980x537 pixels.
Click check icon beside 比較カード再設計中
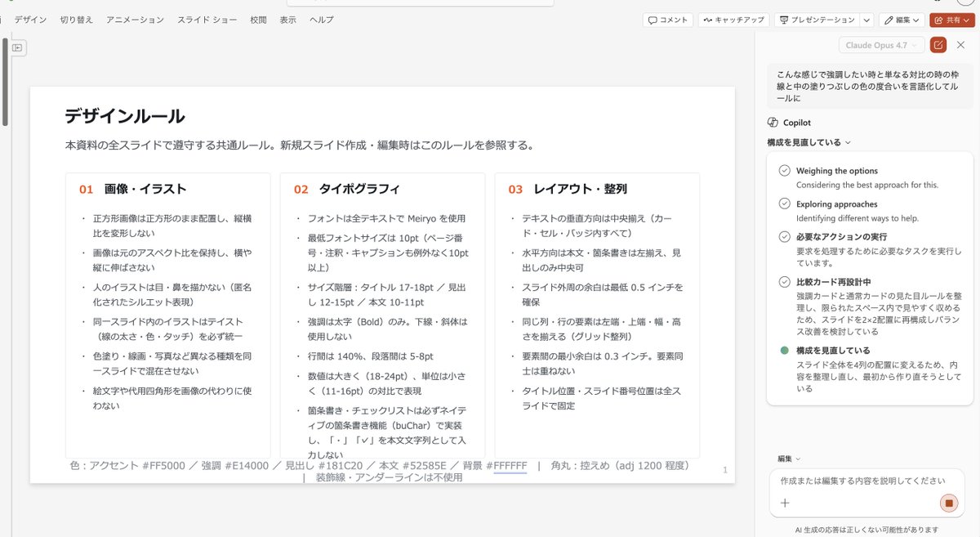tap(785, 282)
